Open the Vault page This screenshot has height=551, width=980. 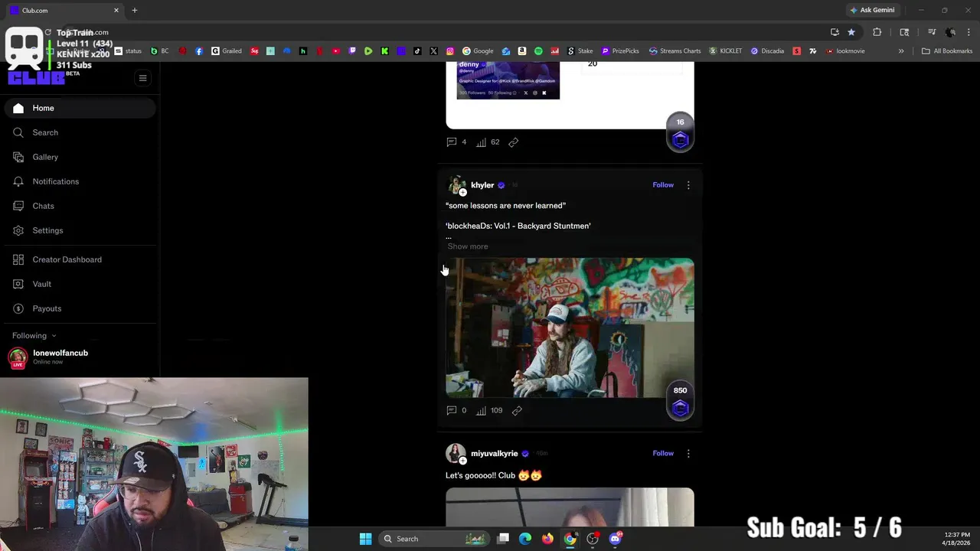[x=80, y=284]
